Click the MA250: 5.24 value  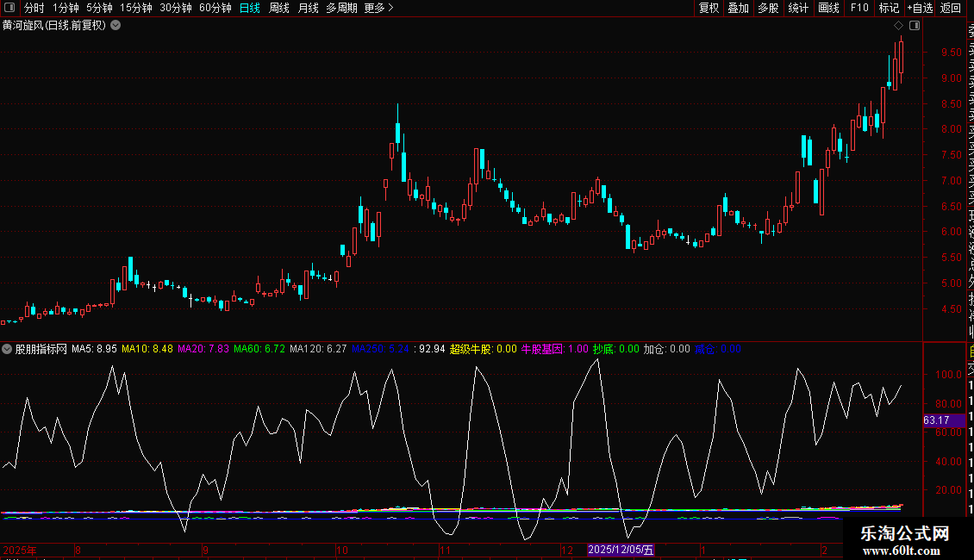380,349
